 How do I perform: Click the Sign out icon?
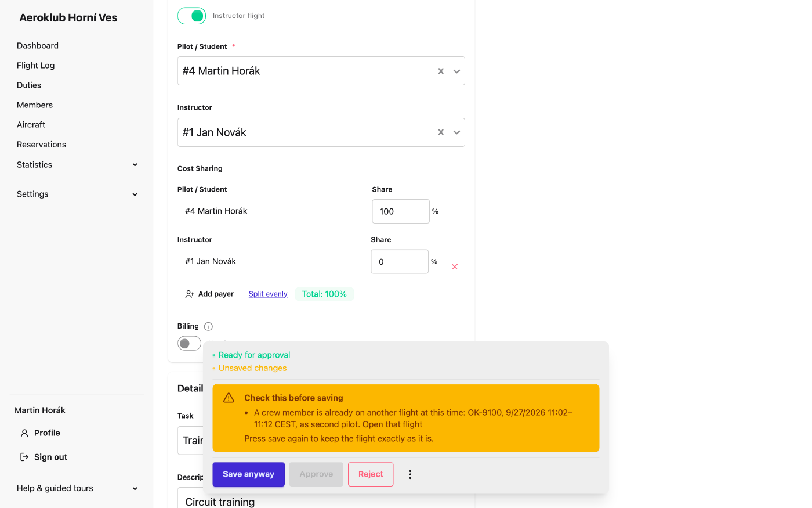[24, 457]
